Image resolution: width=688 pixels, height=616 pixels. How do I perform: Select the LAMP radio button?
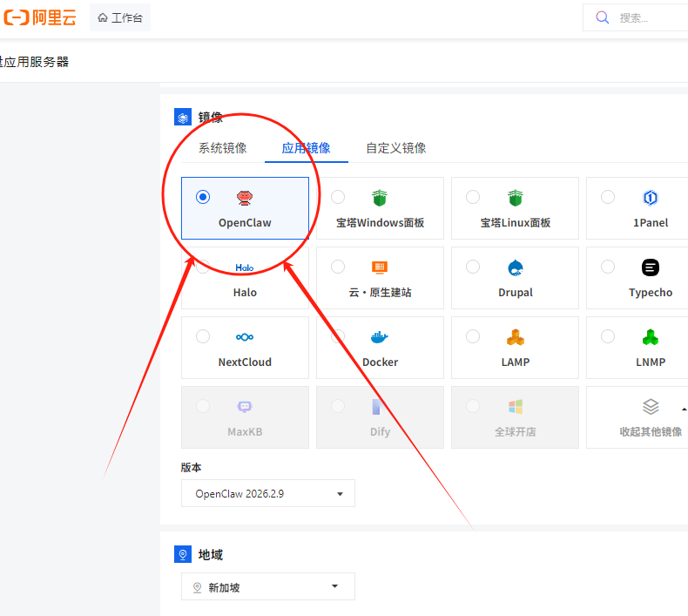pos(473,336)
